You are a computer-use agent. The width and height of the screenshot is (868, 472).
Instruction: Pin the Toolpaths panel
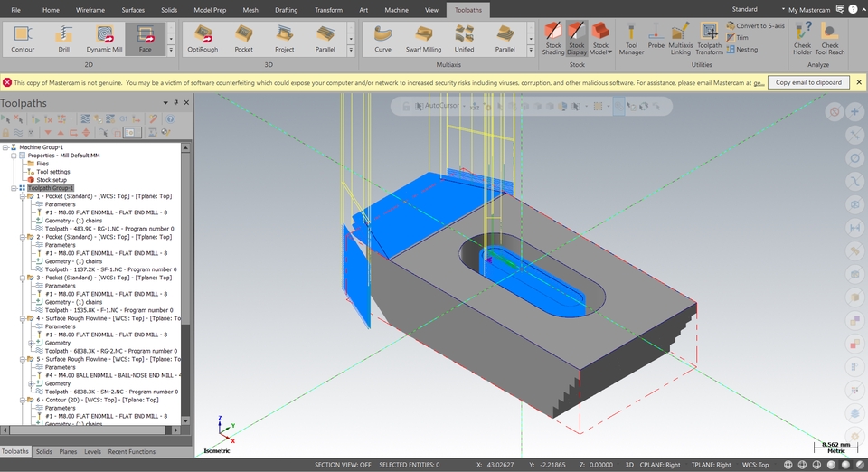click(176, 102)
